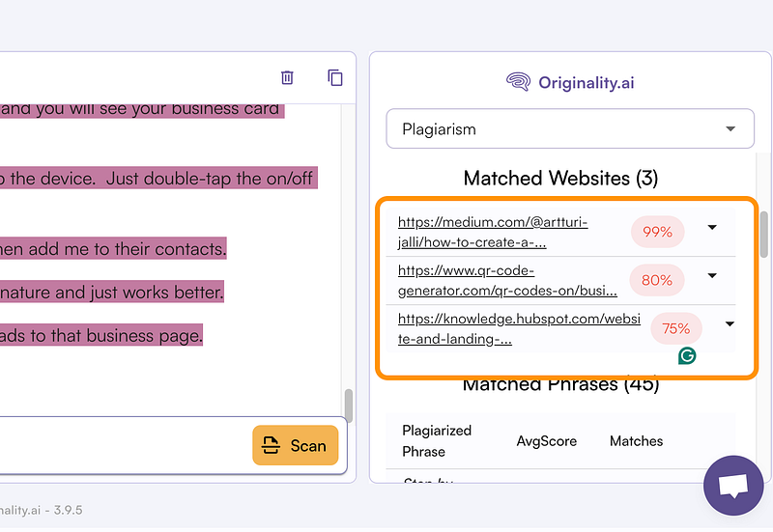Open the medium.com @artturi-jalli link
773x532 pixels.
click(493, 232)
